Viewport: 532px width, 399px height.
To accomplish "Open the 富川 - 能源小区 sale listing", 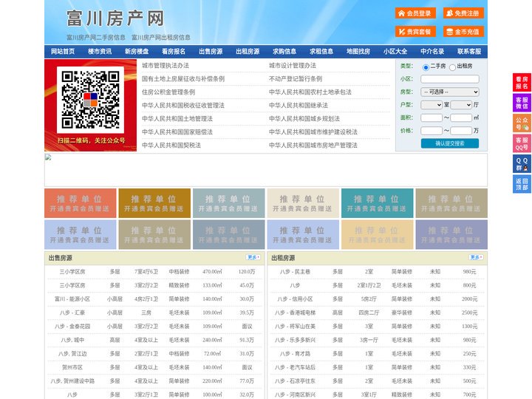I will 72,299.
